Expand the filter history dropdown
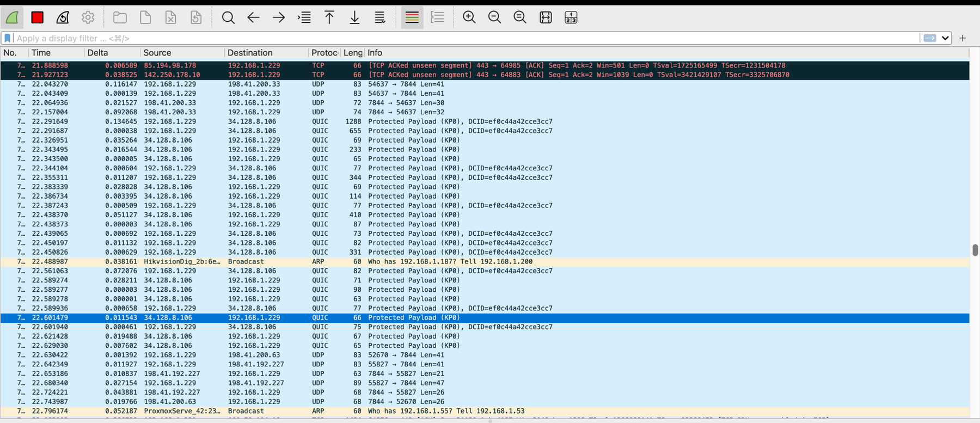Screen dimensions: 980x423 click(945, 38)
